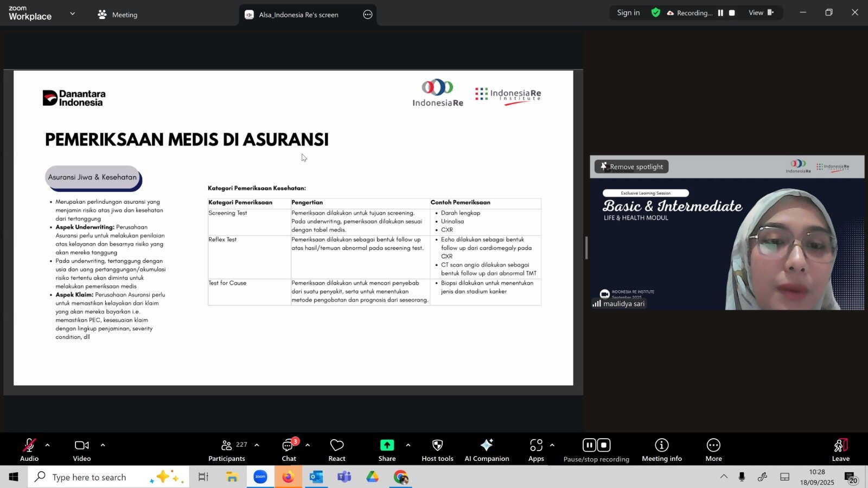Click Remove spotlight button
Screen dimensions: 868x488
tap(631, 167)
